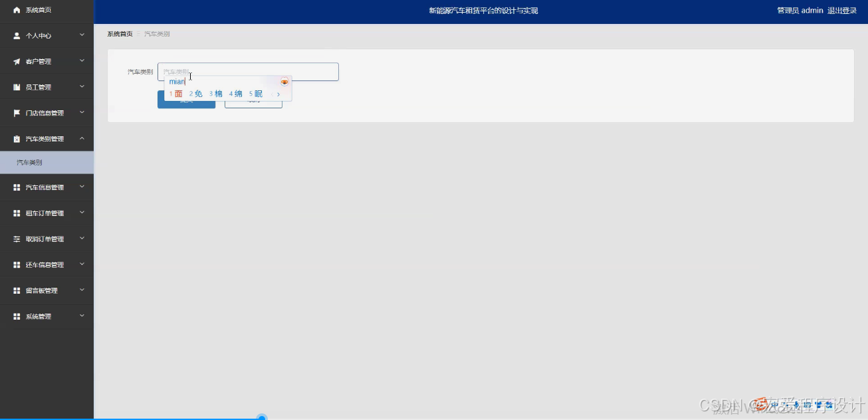868x420 pixels.
Task: Open the 门店信息管理 sidebar menu
Action: 47,113
